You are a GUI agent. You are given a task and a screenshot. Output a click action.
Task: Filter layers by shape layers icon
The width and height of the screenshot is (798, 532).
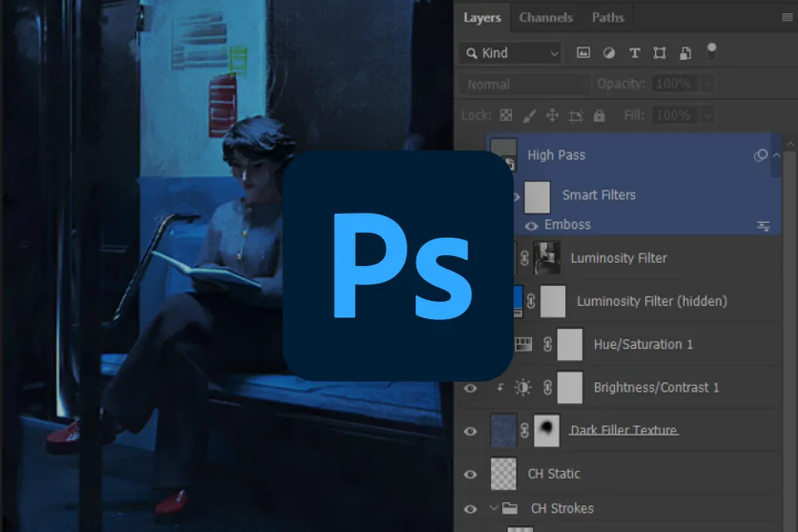(x=659, y=53)
